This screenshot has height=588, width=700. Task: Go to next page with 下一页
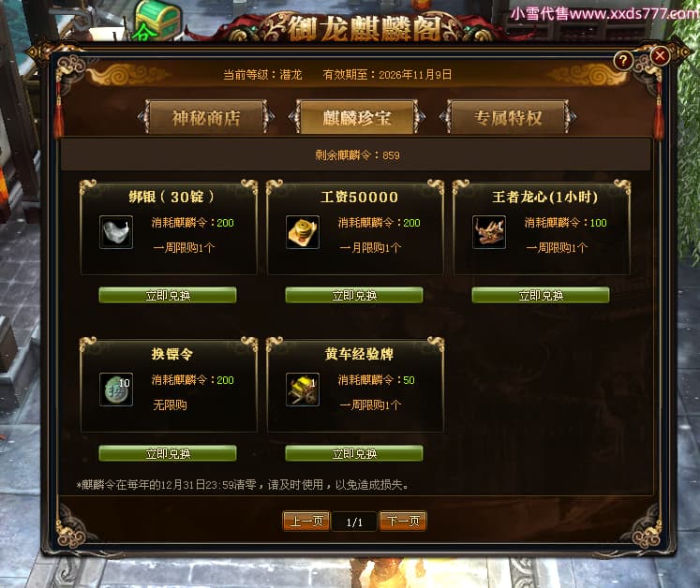(403, 522)
